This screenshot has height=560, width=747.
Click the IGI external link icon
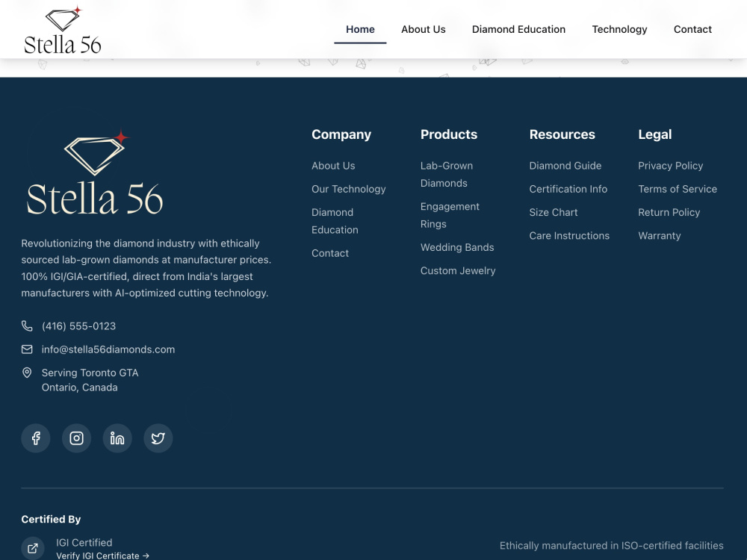click(x=33, y=549)
